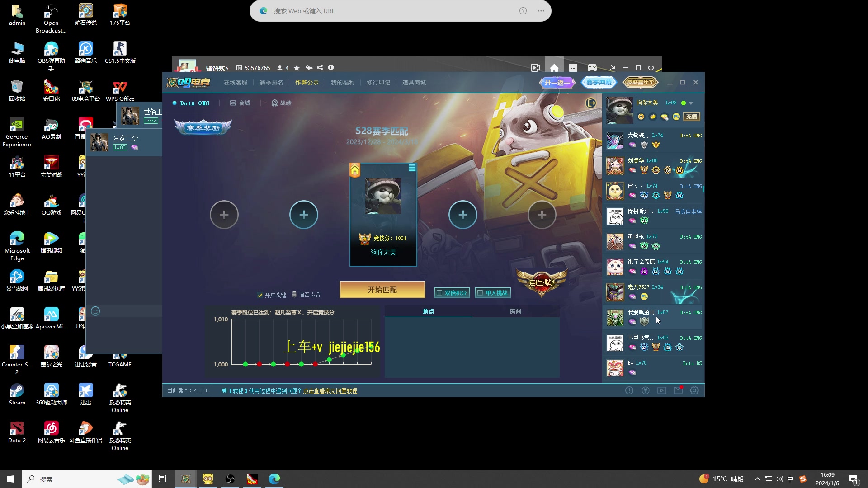Select the DotA OMG tab
The height and width of the screenshot is (488, 868).
(x=191, y=103)
